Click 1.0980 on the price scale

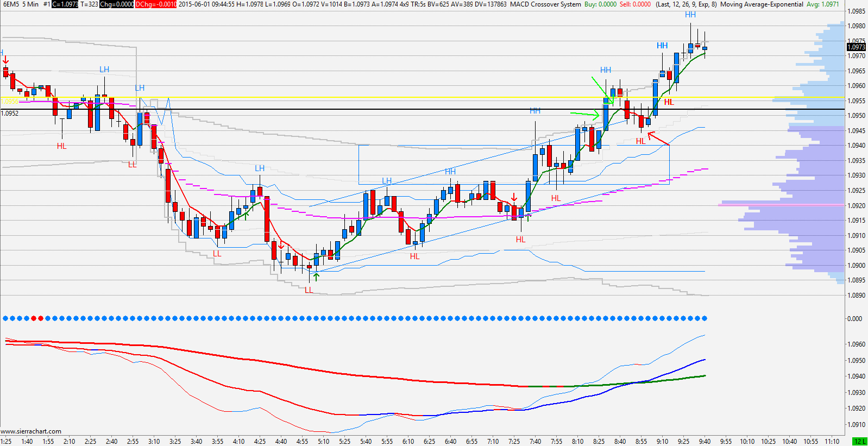point(857,26)
